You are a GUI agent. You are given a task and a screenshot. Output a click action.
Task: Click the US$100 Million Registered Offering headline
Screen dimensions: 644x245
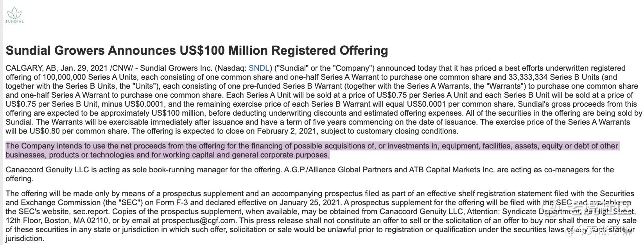point(197,50)
